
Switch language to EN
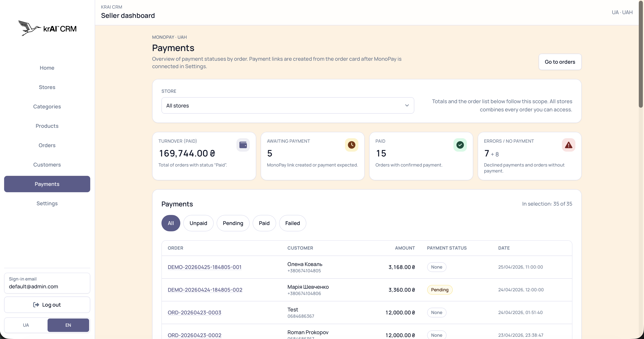click(68, 325)
